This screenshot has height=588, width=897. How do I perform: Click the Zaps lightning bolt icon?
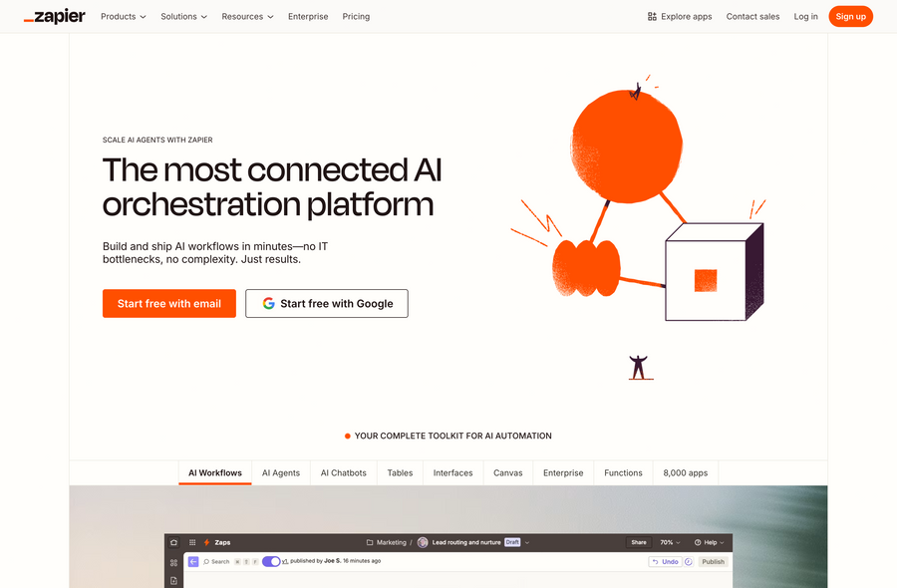point(206,541)
